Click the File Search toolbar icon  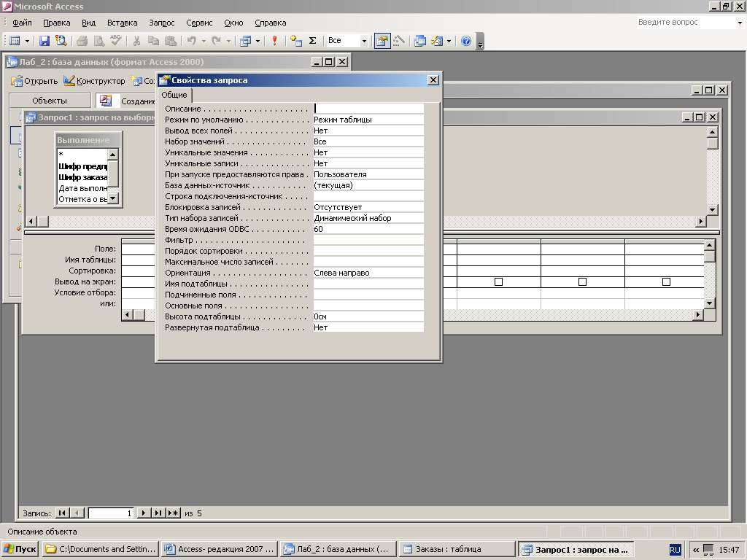coord(61,41)
